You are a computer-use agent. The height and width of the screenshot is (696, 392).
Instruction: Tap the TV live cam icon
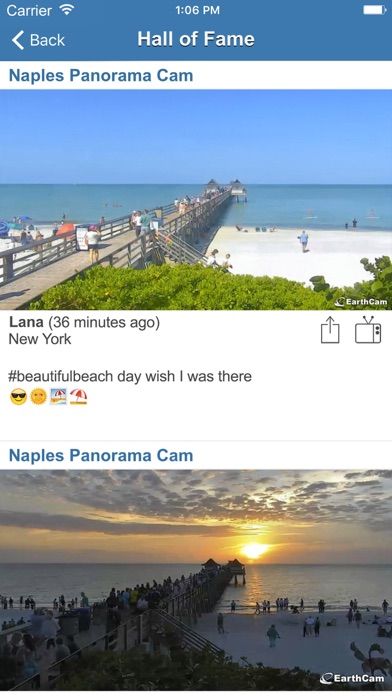pos(368,330)
